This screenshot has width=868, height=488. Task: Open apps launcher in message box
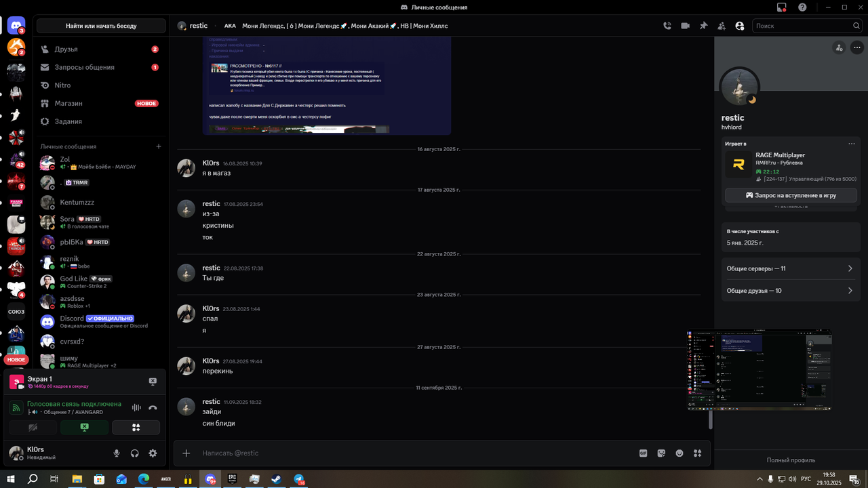pos(697,453)
